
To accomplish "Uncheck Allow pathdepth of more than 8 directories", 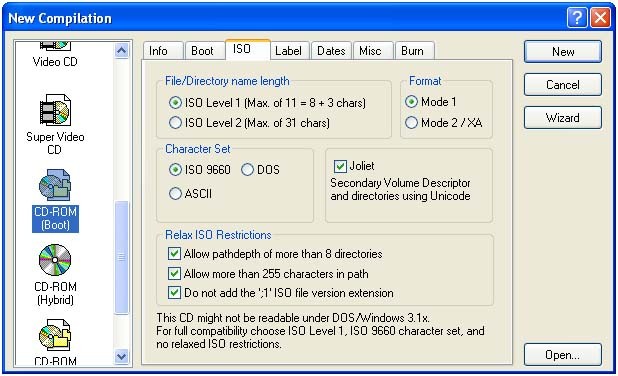I will coord(174,253).
